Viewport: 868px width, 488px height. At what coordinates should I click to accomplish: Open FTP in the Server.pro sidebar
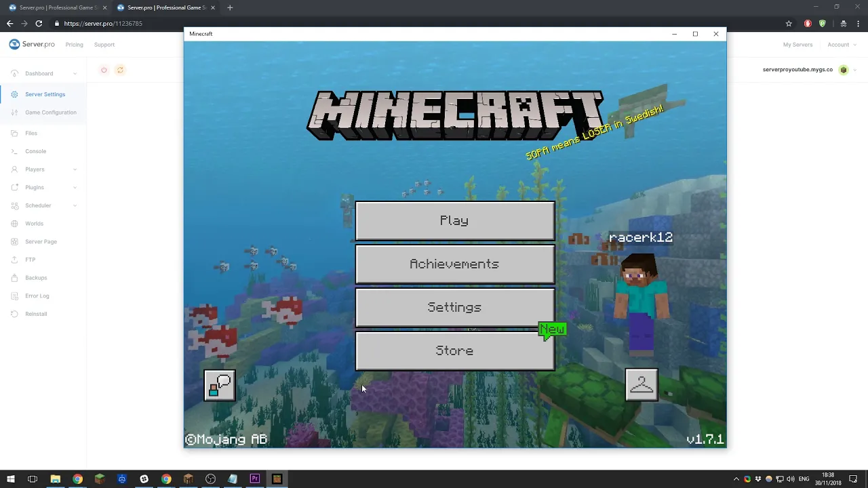(x=30, y=260)
